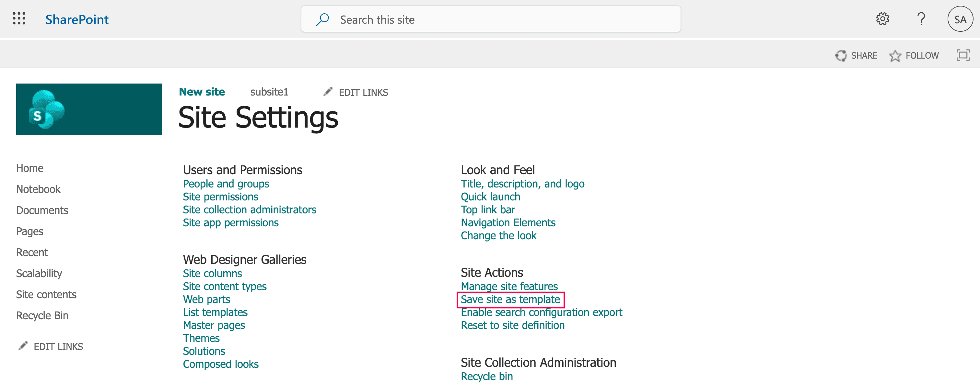Open Change the look
The width and height of the screenshot is (980, 384).
[x=499, y=235]
